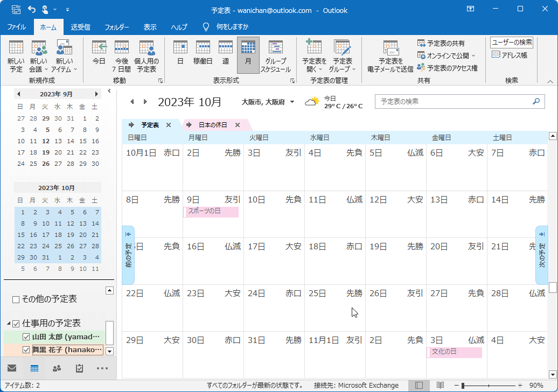Select the ホーム ribbon tab
The height and width of the screenshot is (392, 558).
(48, 27)
